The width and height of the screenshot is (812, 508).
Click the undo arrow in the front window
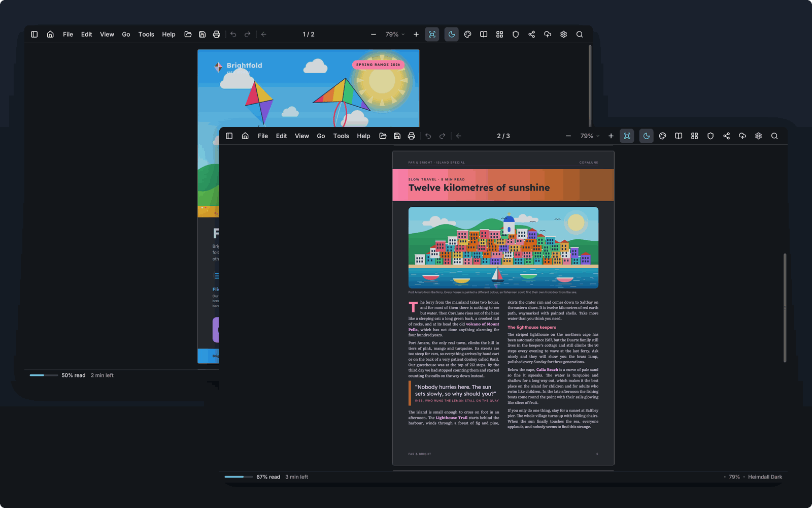tap(428, 136)
